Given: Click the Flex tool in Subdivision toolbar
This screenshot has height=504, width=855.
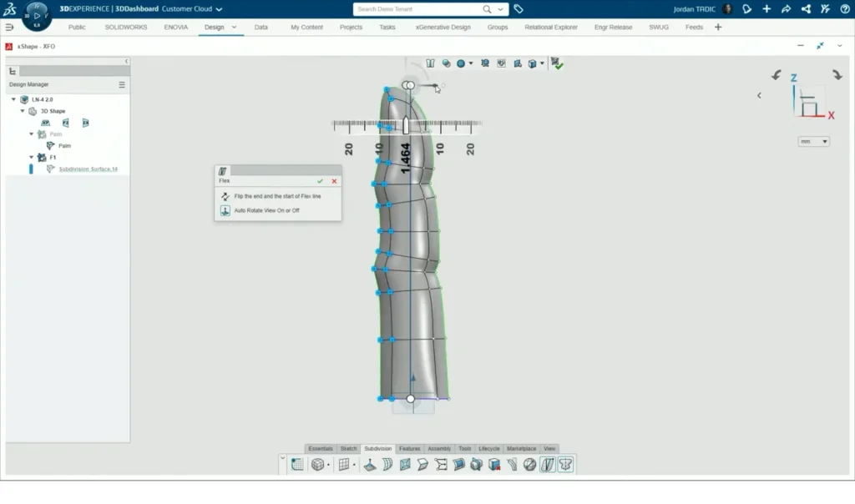Looking at the screenshot, I should pyautogui.click(x=548, y=465).
